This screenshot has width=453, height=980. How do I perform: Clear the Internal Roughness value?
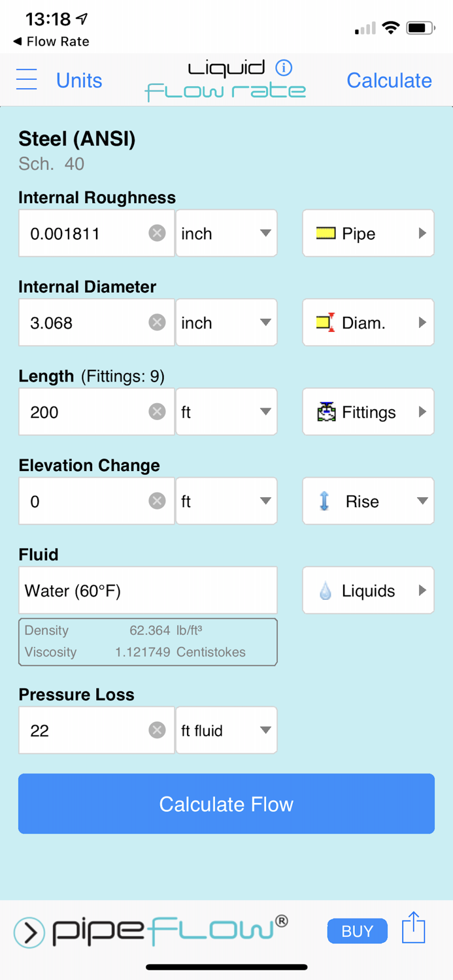[x=157, y=233]
